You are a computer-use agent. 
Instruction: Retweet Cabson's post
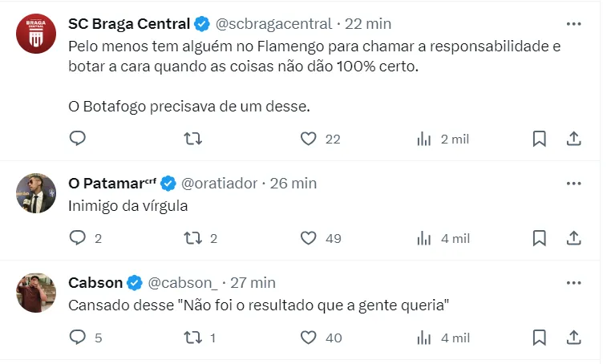click(193, 338)
